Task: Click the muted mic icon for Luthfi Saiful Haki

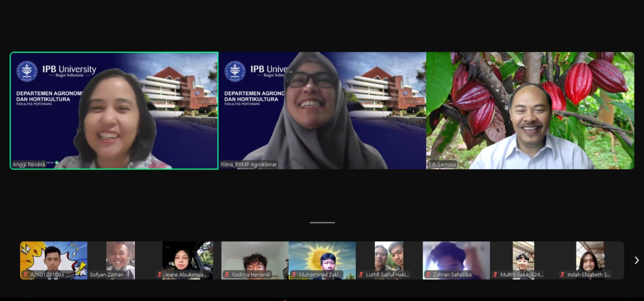Action: click(361, 274)
